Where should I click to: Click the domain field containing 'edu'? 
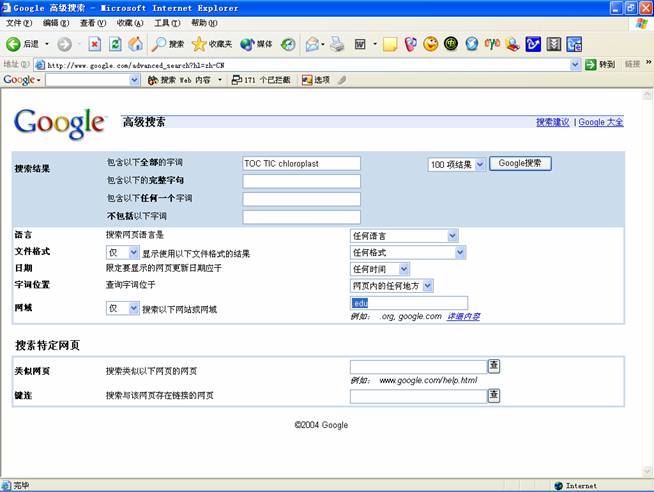(x=409, y=303)
